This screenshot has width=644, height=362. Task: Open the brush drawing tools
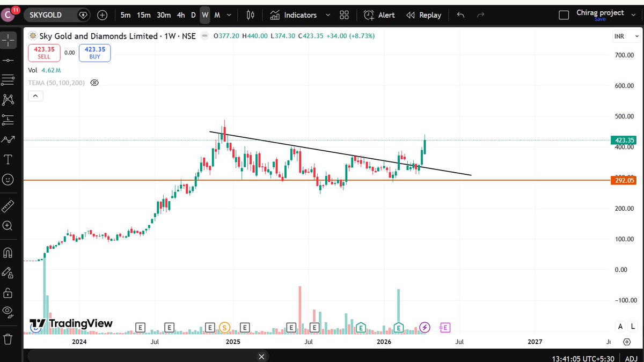tap(8, 139)
